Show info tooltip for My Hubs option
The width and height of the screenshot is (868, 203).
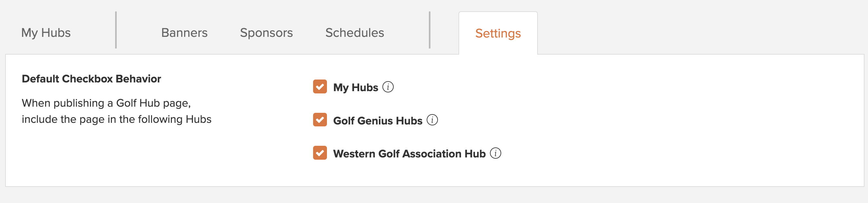coord(388,87)
